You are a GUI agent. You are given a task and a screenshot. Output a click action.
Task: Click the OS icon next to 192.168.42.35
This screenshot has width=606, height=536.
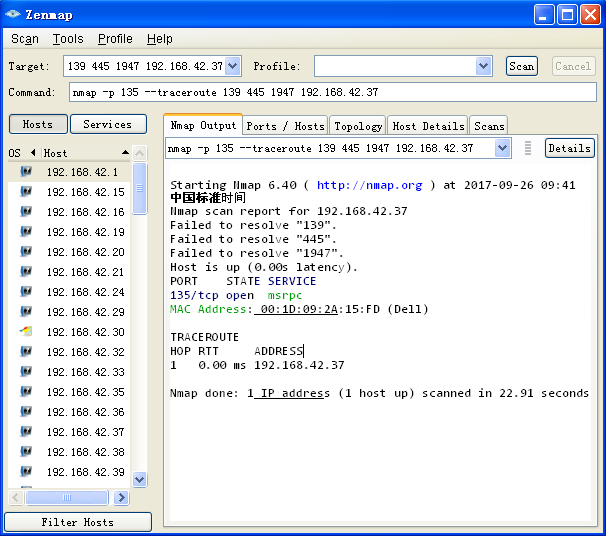pos(26,392)
